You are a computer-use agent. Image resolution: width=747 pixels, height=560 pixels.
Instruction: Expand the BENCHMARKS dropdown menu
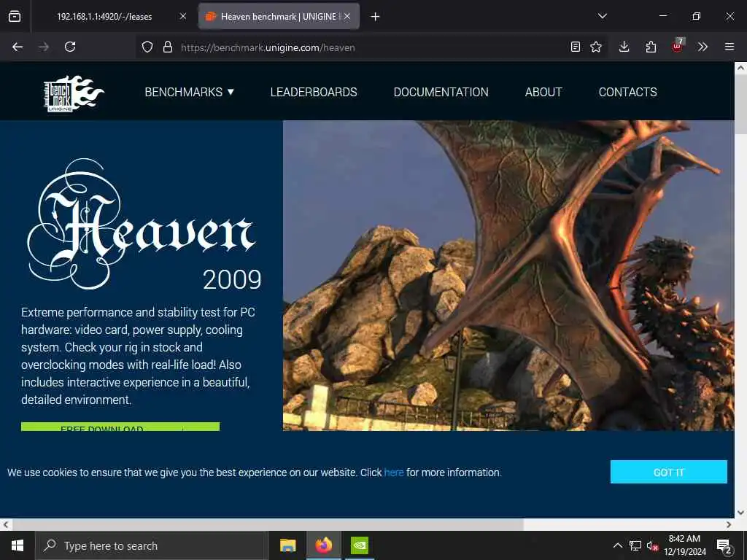[190, 92]
